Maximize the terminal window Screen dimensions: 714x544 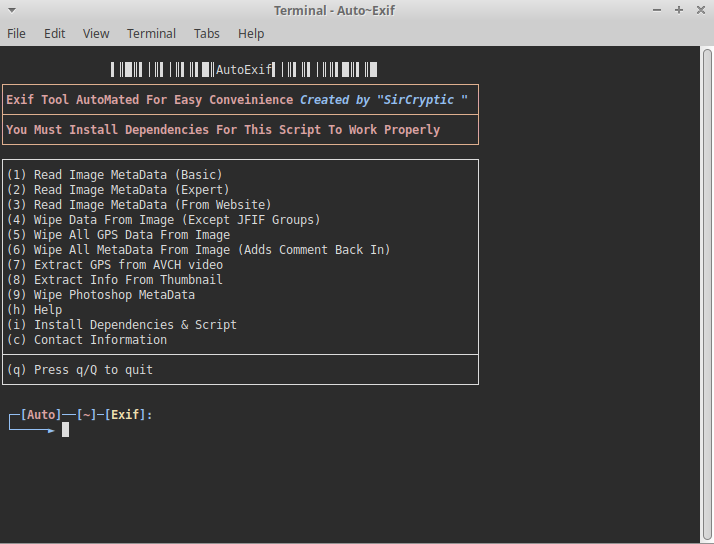pyautogui.click(x=679, y=10)
